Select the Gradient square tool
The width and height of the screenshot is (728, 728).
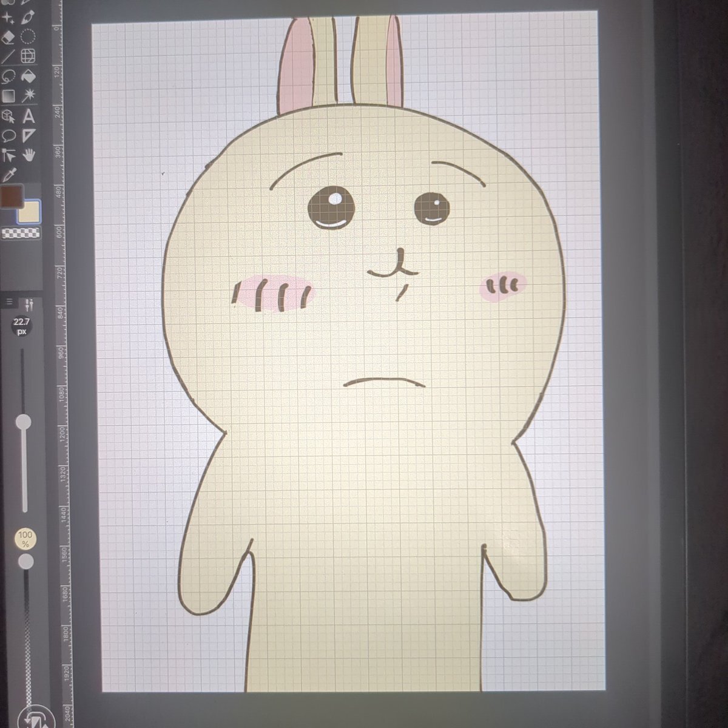coord(8,95)
